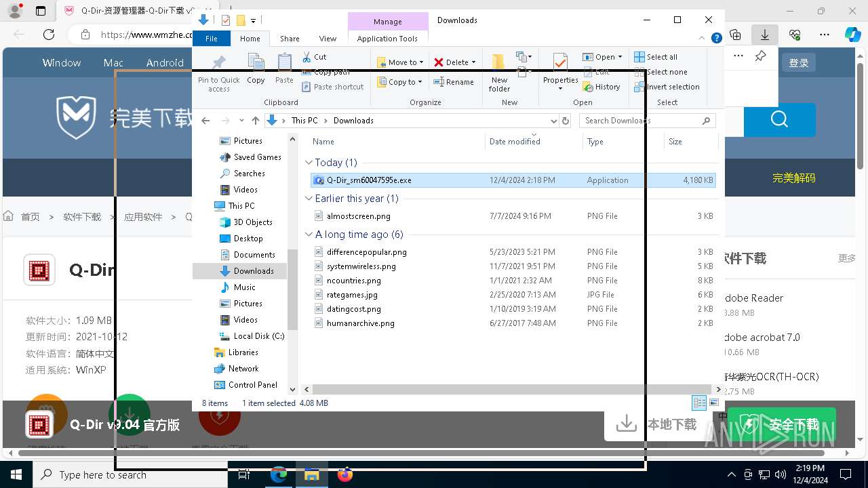
Task: Click History in Open group
Action: pos(601,87)
